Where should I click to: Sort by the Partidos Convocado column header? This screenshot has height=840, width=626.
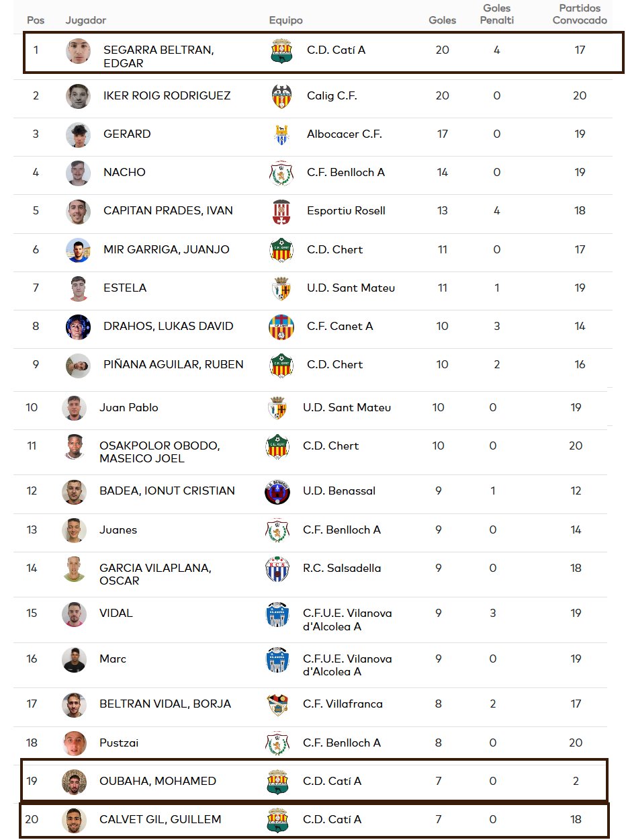tap(580, 14)
